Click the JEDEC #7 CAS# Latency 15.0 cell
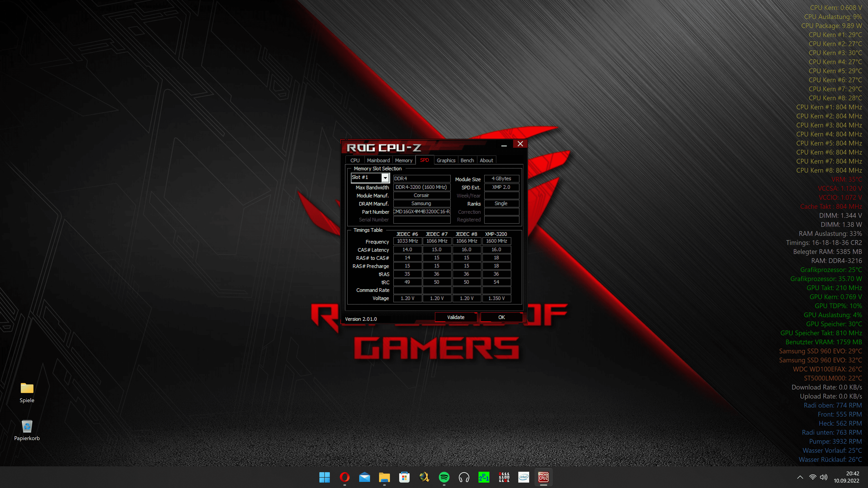The height and width of the screenshot is (488, 868). click(x=437, y=250)
